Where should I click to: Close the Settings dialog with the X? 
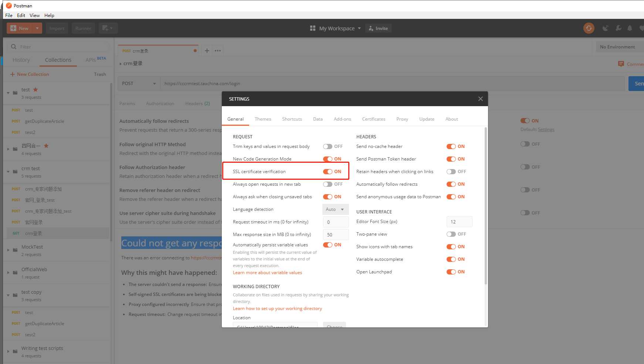click(x=480, y=99)
